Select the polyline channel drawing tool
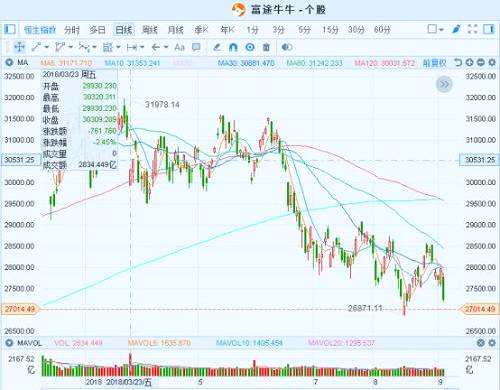 [x=60, y=47]
